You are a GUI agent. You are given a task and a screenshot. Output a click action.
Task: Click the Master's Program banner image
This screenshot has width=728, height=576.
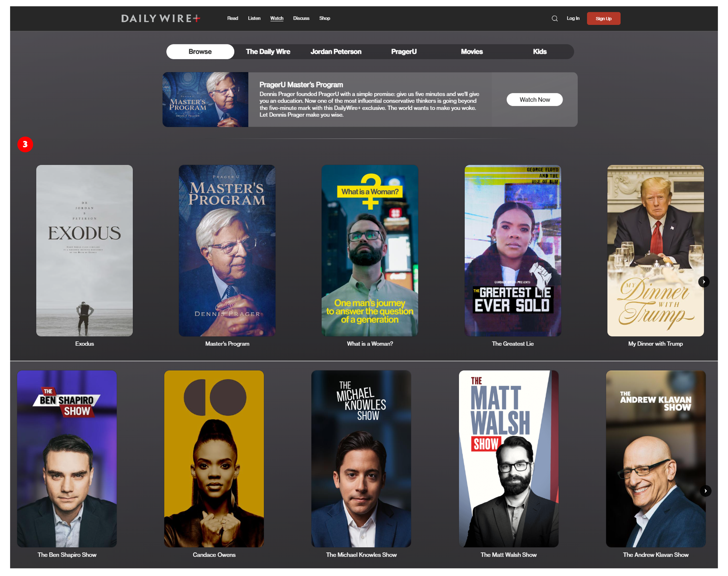pyautogui.click(x=205, y=99)
